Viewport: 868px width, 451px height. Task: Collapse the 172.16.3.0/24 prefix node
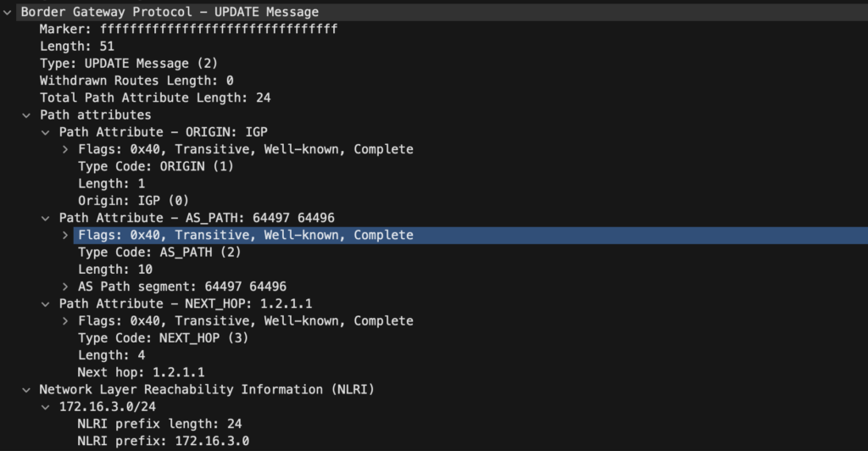coord(46,407)
